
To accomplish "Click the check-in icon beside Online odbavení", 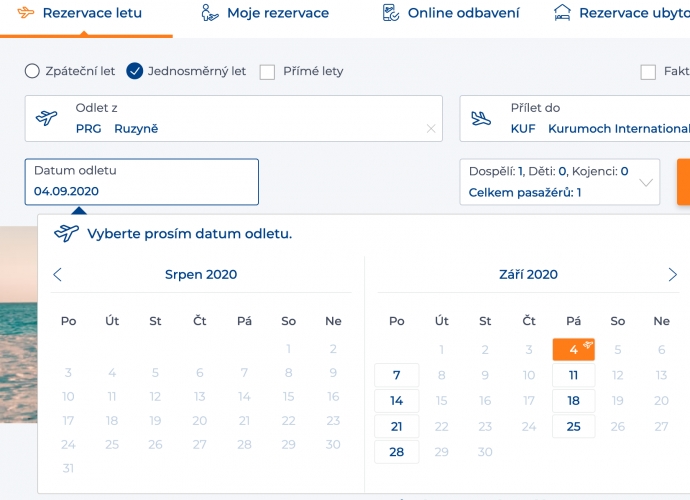I will click(x=390, y=13).
